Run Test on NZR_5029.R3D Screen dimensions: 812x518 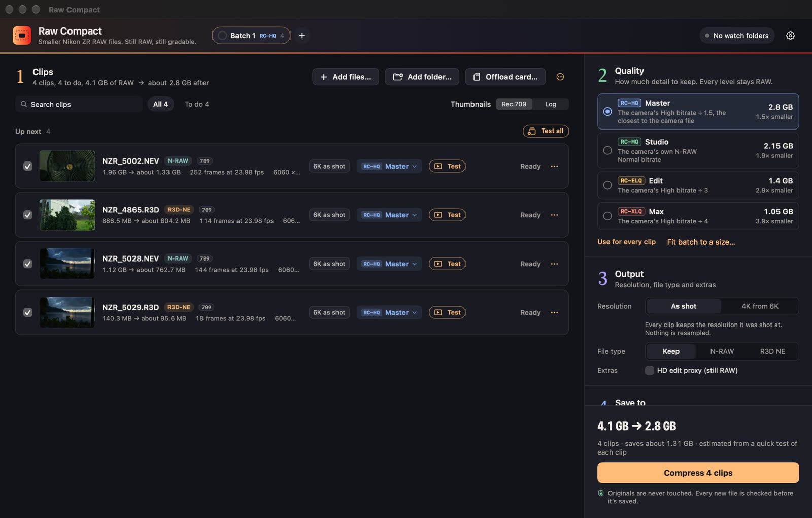(x=447, y=312)
